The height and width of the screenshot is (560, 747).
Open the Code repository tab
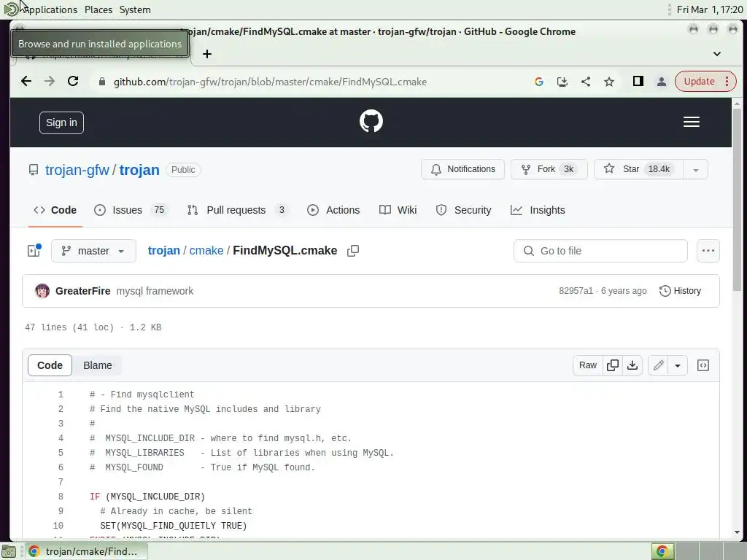pyautogui.click(x=55, y=210)
